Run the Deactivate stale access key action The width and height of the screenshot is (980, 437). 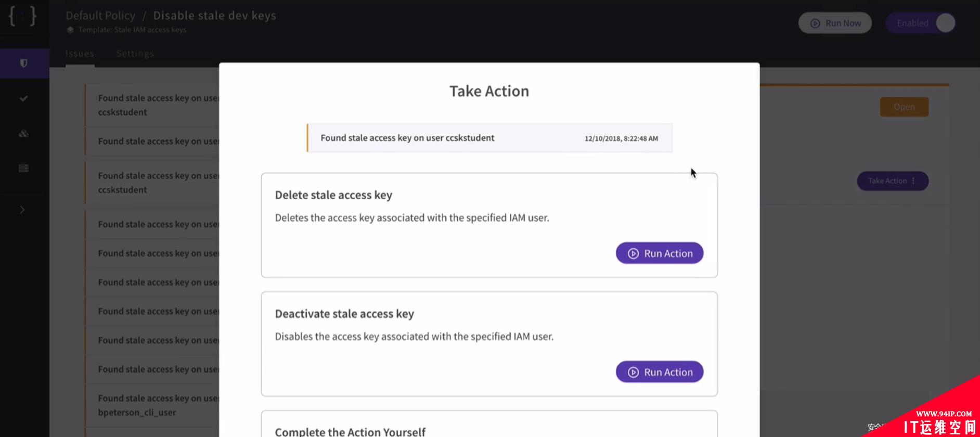tap(660, 372)
